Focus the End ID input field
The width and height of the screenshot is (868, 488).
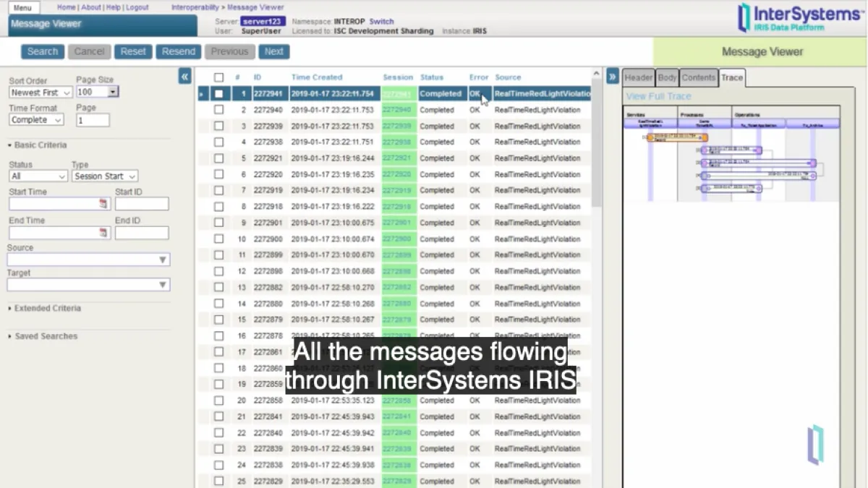coord(142,233)
